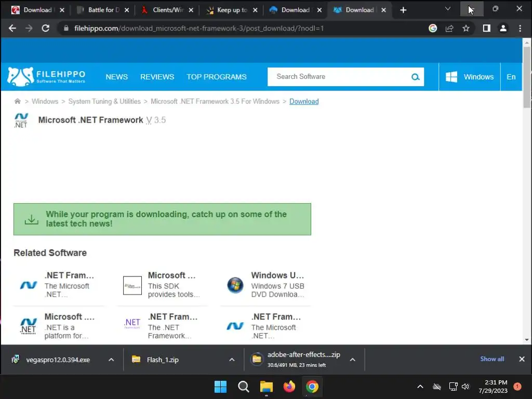Close the Keep up to tab

[x=255, y=10]
